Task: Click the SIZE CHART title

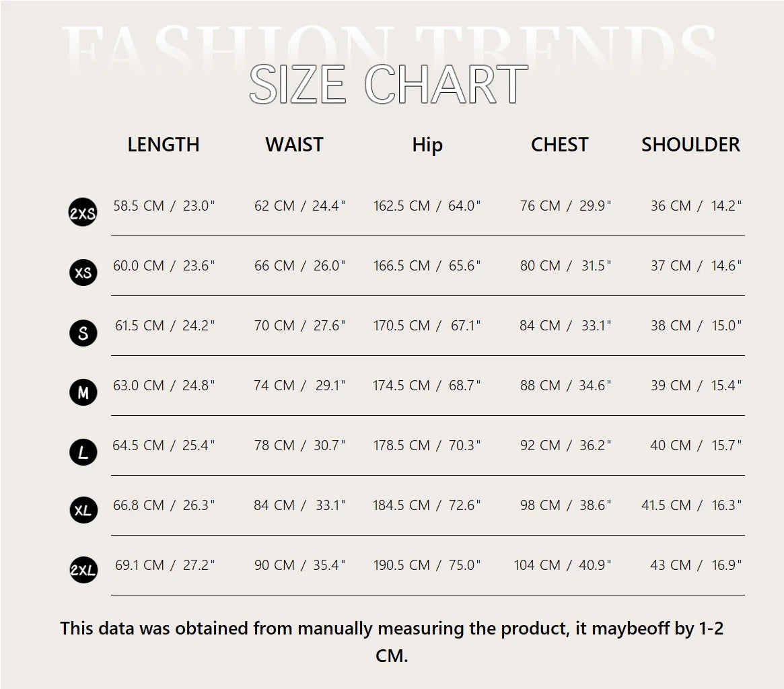Action: [x=388, y=85]
